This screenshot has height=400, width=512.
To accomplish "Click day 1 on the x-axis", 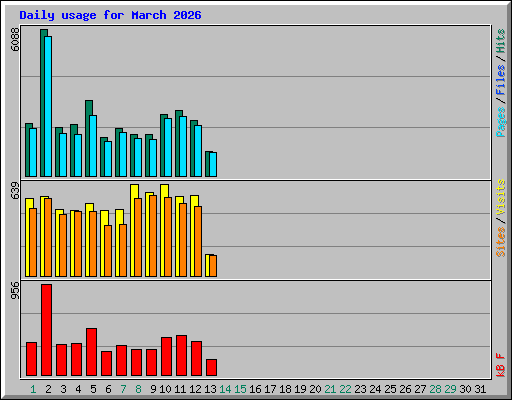I will coord(33,389).
